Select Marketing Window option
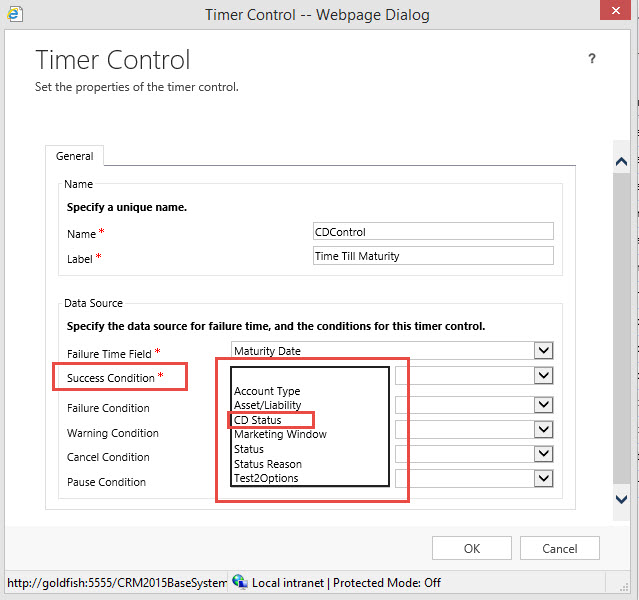The height and width of the screenshot is (600, 639). click(280, 434)
